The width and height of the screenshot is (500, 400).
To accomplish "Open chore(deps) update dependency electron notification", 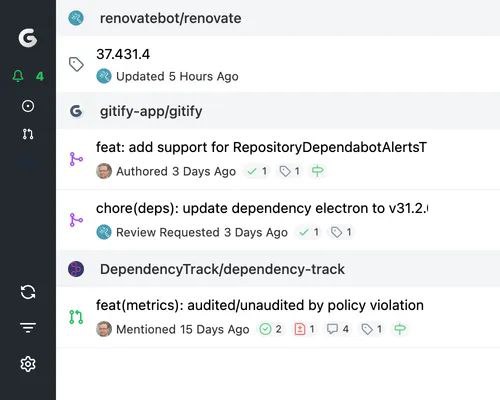I will point(278,220).
